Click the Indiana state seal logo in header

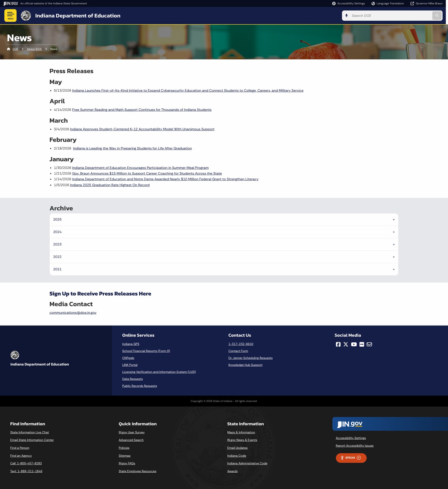pos(26,16)
